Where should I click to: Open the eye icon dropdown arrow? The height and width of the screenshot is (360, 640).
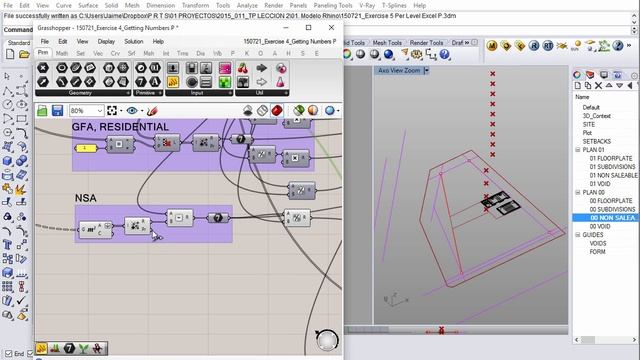(142, 111)
